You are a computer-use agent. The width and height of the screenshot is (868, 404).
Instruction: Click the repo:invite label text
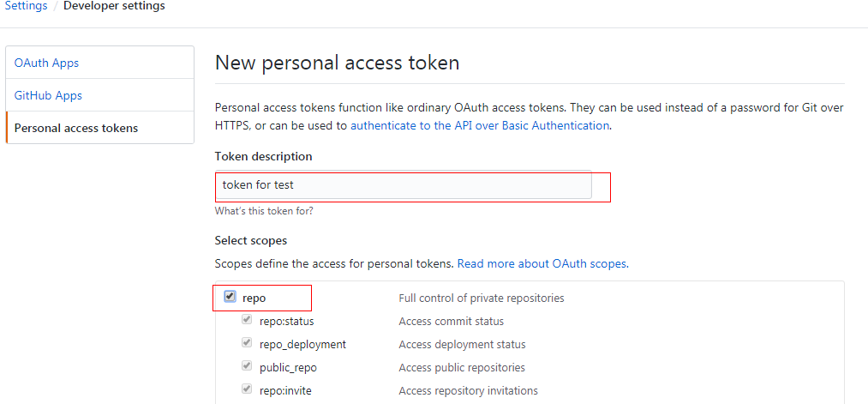point(285,390)
